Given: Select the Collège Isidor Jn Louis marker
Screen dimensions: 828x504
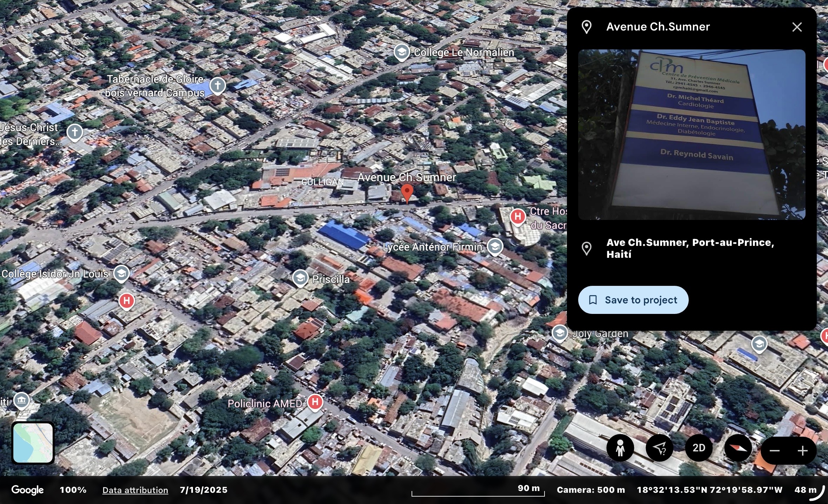Looking at the screenshot, I should click(x=121, y=274).
